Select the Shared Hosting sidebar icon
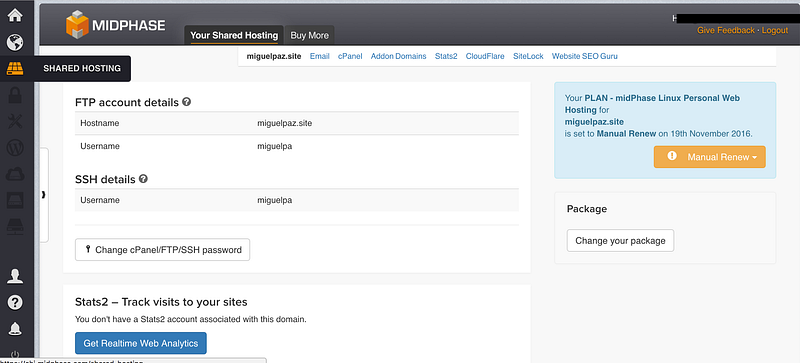This screenshot has height=363, width=800. click(x=15, y=68)
